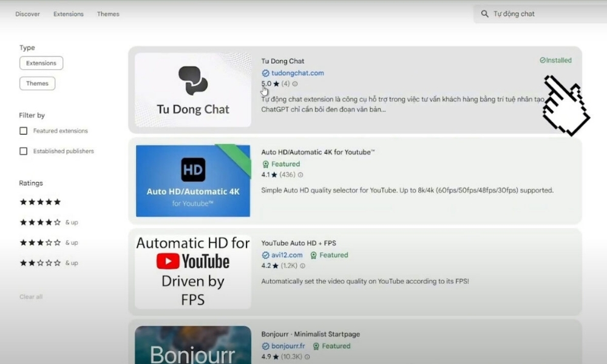The height and width of the screenshot is (364, 607).
Task: Click 'Simple Auto HD quality selector' description
Action: pos(407,190)
